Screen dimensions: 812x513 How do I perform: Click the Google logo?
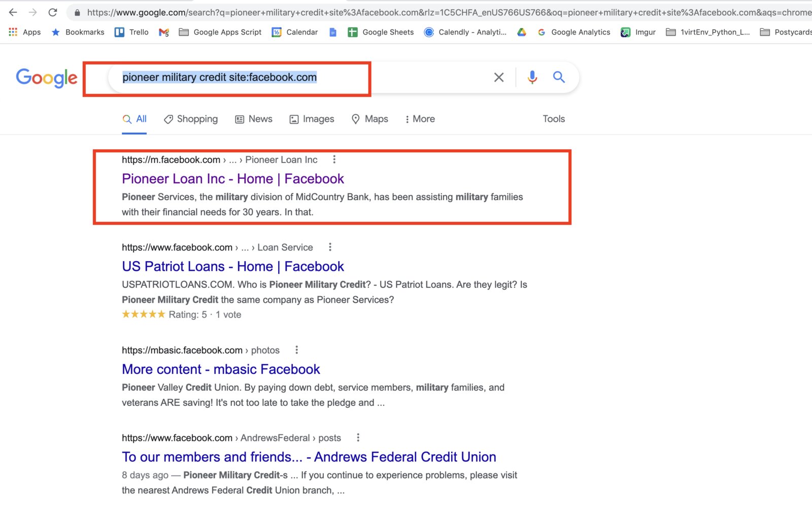coord(47,78)
